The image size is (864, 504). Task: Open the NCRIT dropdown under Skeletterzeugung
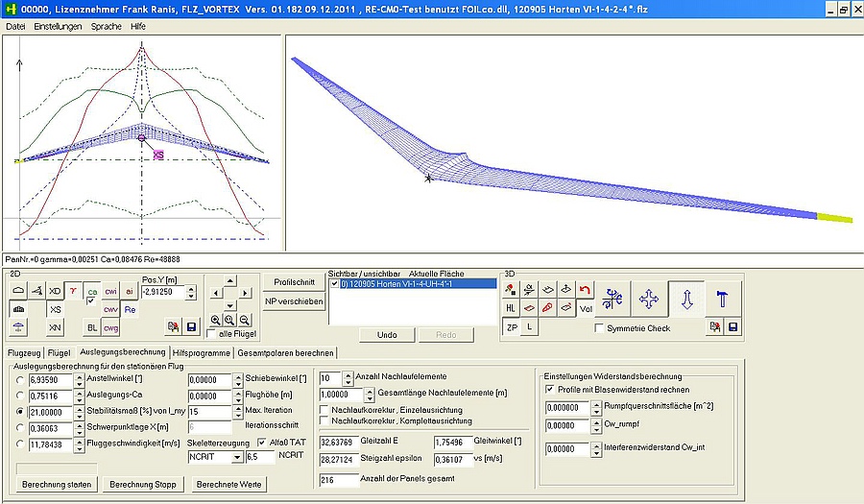coord(237,458)
